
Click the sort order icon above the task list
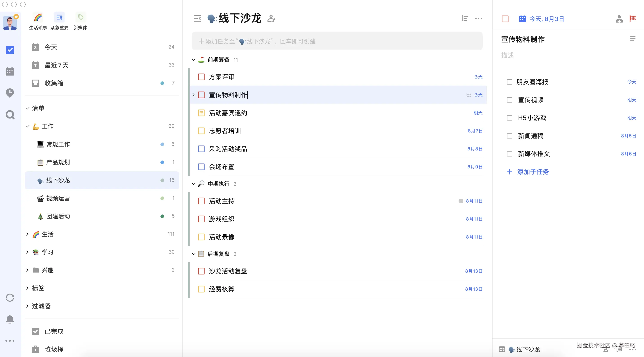[x=464, y=18]
